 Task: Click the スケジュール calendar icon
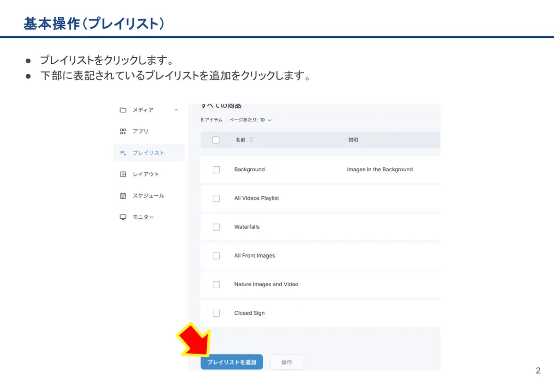123,196
